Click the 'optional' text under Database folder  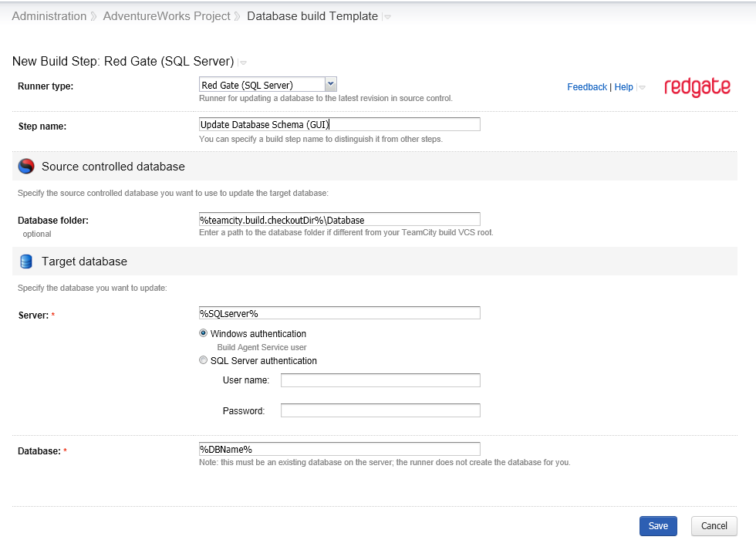click(37, 234)
